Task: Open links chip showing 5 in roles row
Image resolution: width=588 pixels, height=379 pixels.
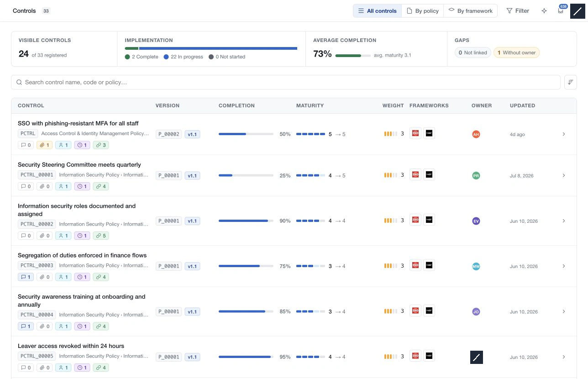Action: tap(101, 236)
